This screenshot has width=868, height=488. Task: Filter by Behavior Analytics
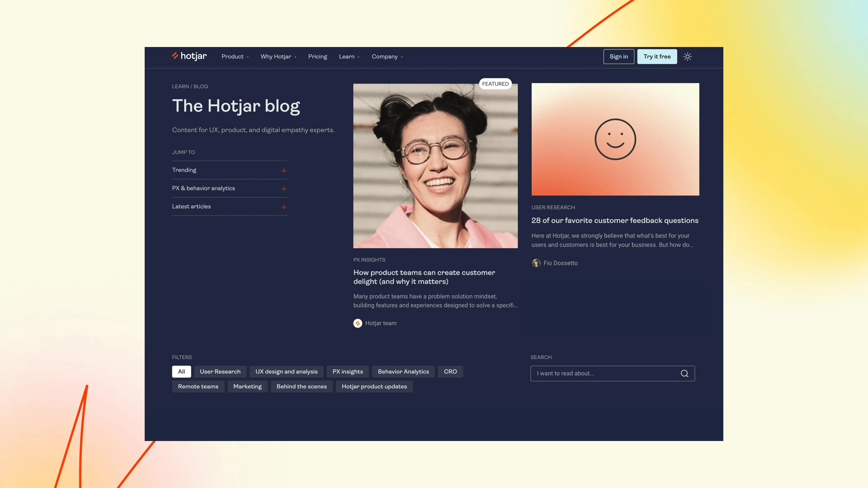click(x=403, y=371)
